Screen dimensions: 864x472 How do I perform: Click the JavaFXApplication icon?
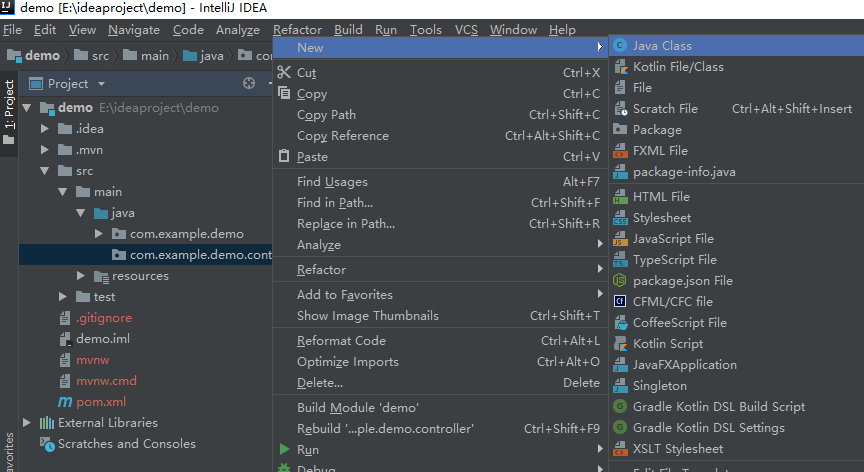pyautogui.click(x=620, y=365)
